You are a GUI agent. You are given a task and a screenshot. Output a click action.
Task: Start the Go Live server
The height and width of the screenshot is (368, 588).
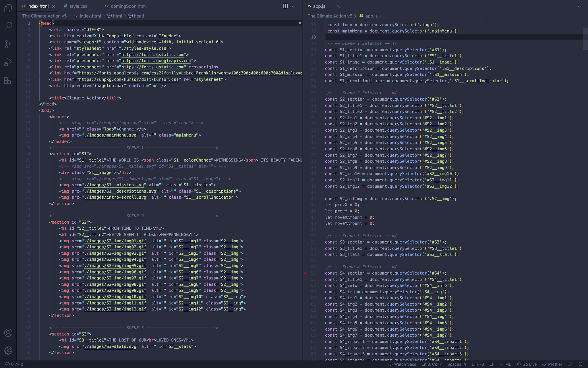pos(527,364)
